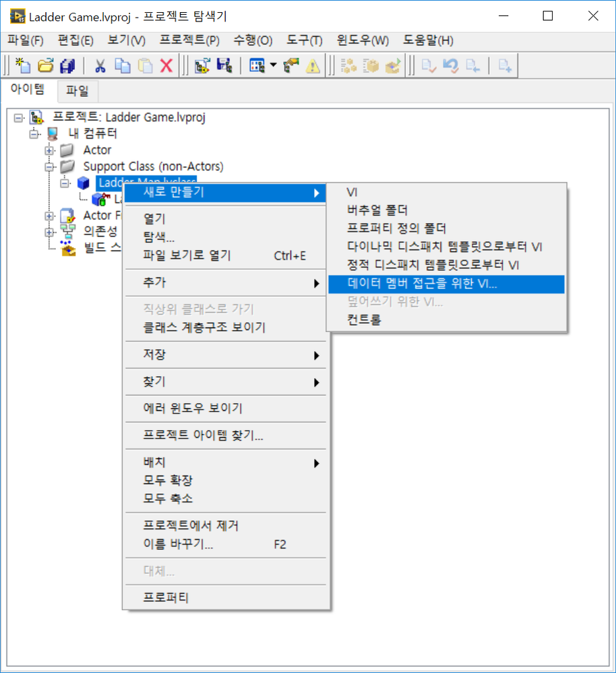Expand the 의존성 tree node
This screenshot has height=673, width=616.
(x=49, y=232)
